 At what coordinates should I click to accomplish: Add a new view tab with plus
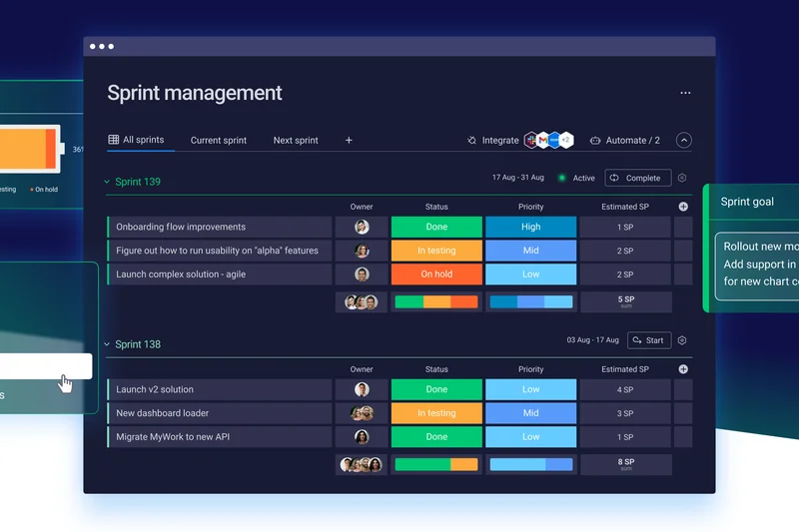(349, 141)
